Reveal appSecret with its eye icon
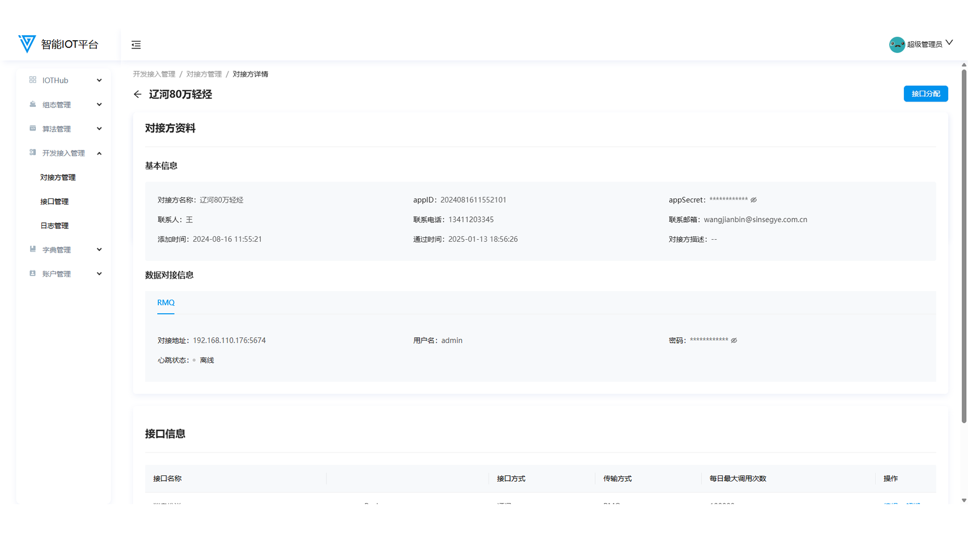 (753, 200)
